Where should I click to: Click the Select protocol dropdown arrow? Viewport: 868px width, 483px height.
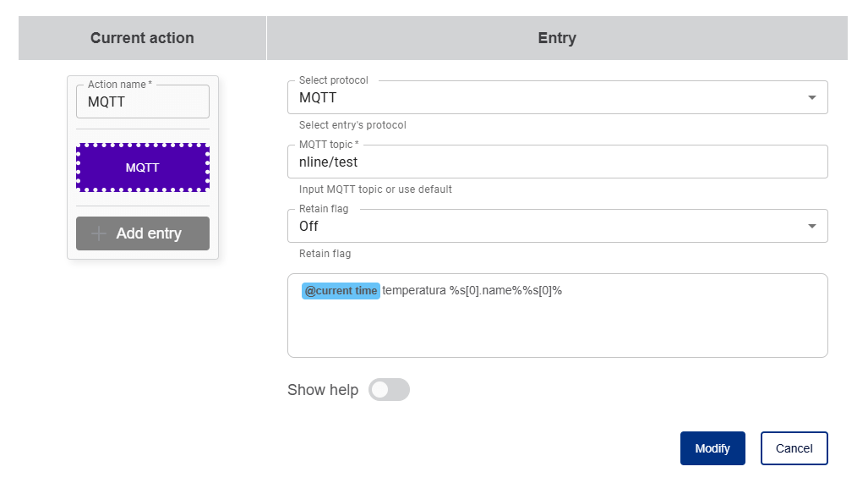(812, 97)
